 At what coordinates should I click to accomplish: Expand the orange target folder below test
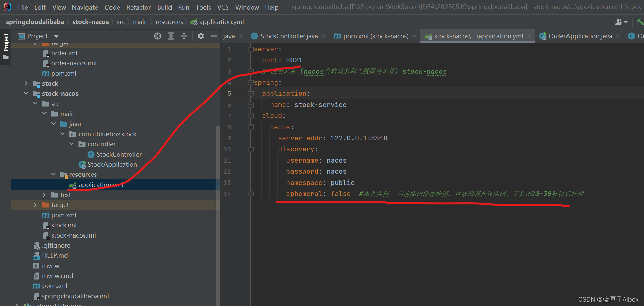click(35, 205)
